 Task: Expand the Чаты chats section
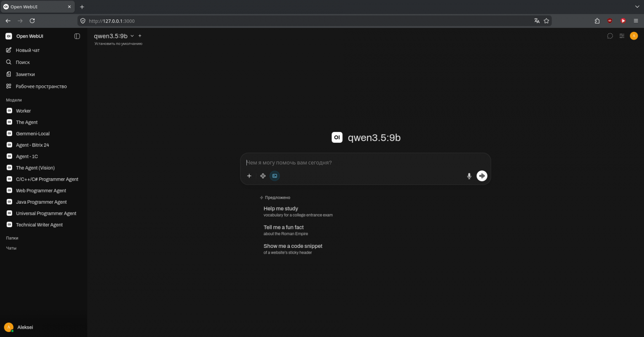(x=11, y=248)
